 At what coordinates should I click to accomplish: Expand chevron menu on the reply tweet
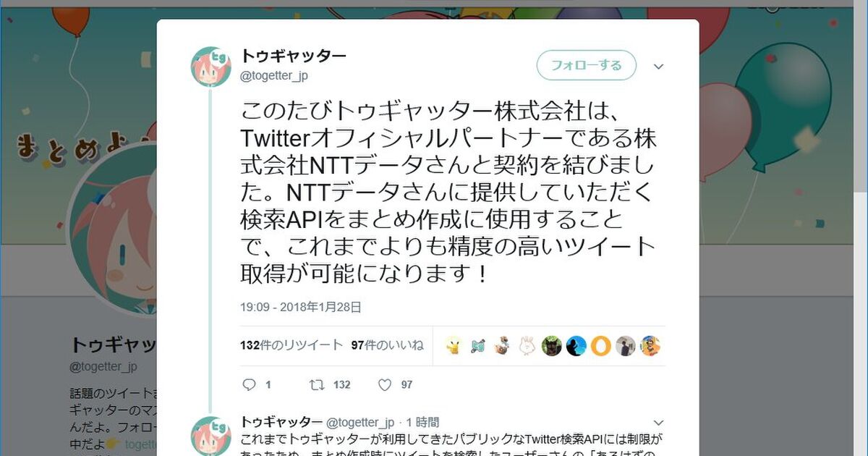coord(658,422)
